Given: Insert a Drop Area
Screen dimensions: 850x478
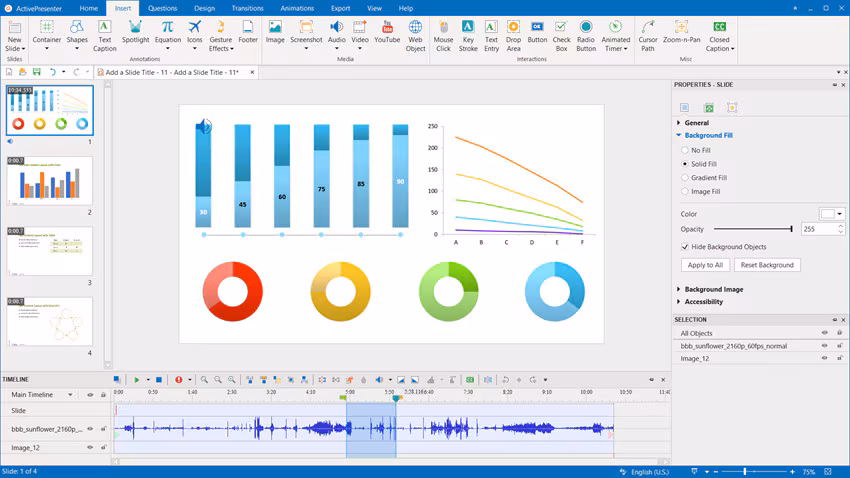Looking at the screenshot, I should [513, 35].
